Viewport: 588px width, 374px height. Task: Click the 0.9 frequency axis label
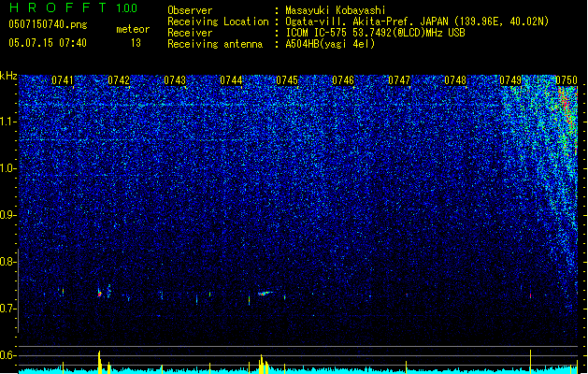click(x=7, y=215)
